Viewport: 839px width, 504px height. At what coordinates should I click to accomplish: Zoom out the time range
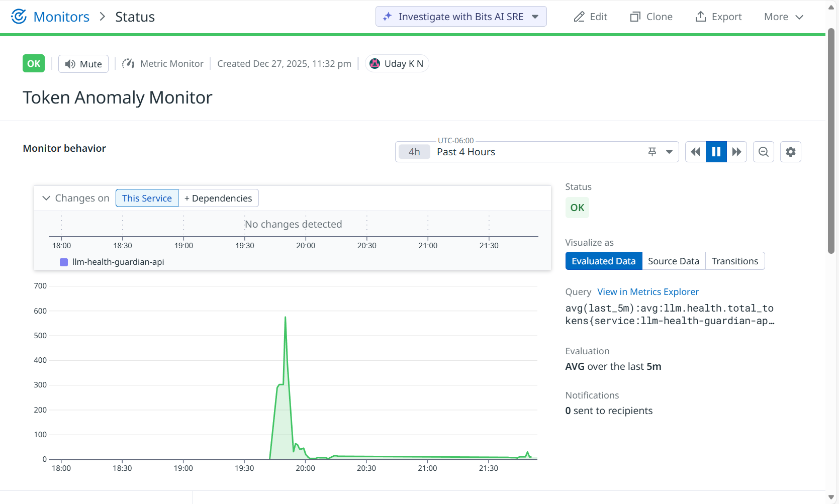pos(764,152)
